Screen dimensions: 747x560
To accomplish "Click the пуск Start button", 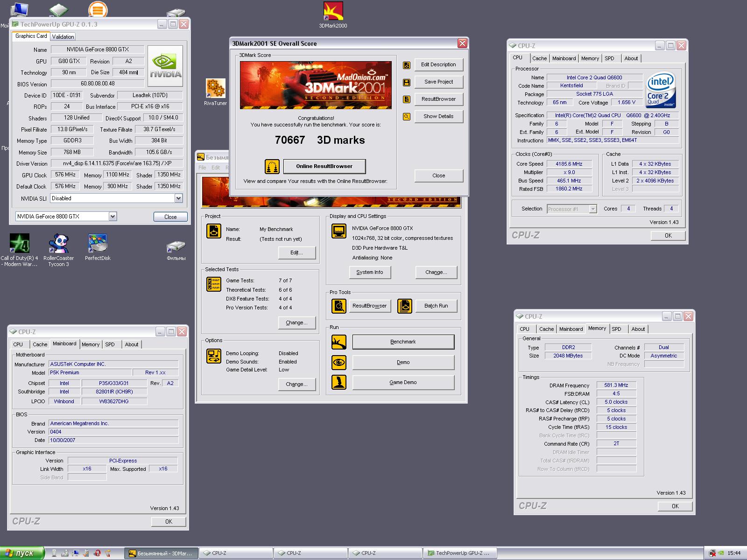I will tap(22, 553).
